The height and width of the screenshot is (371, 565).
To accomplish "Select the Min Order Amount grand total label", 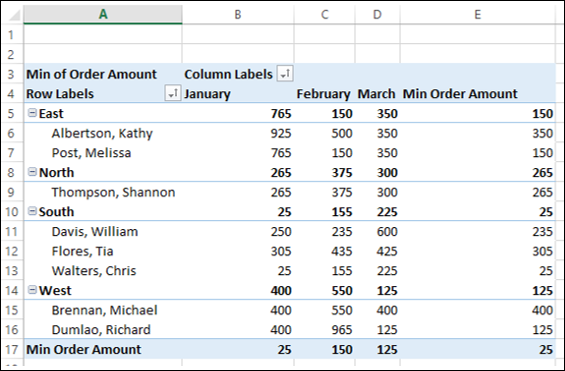I will coord(84,349).
